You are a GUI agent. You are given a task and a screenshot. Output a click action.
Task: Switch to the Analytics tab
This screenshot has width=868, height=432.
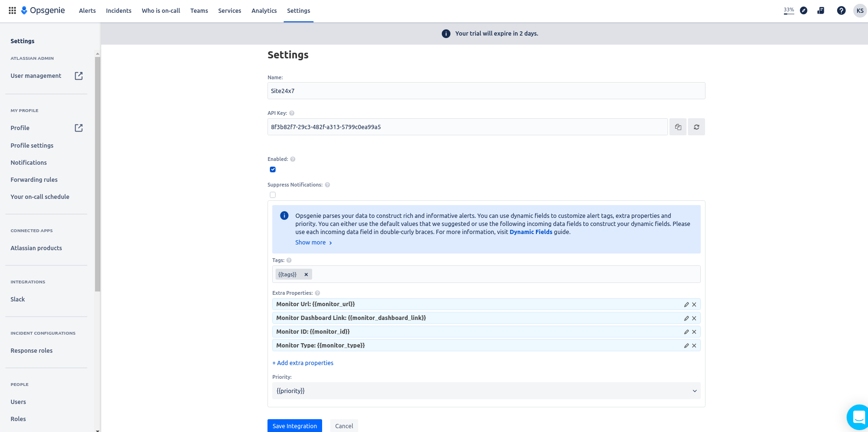pos(264,10)
